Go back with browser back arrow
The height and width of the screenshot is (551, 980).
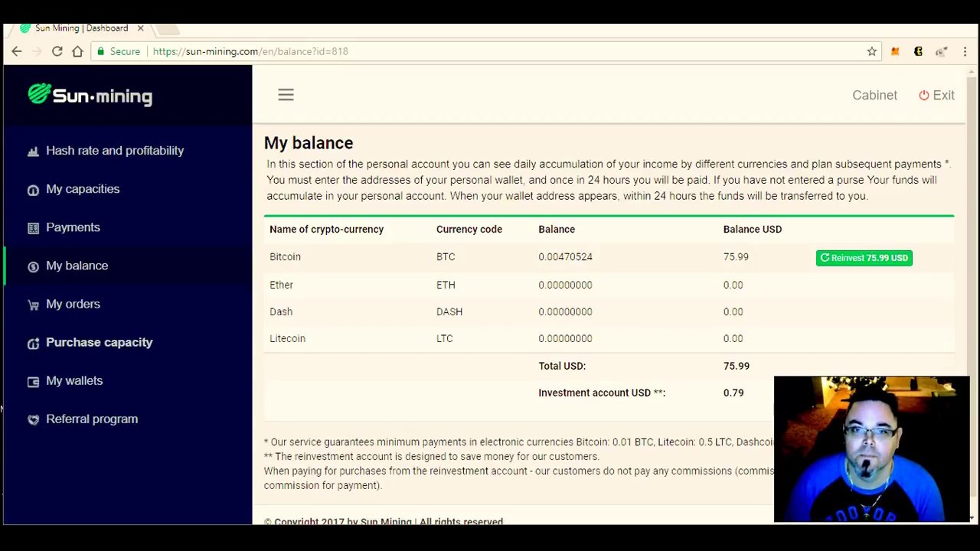click(17, 51)
